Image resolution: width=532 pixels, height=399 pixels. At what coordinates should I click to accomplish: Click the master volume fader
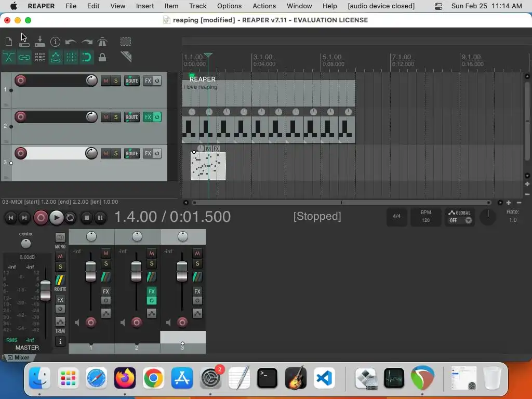click(x=45, y=290)
